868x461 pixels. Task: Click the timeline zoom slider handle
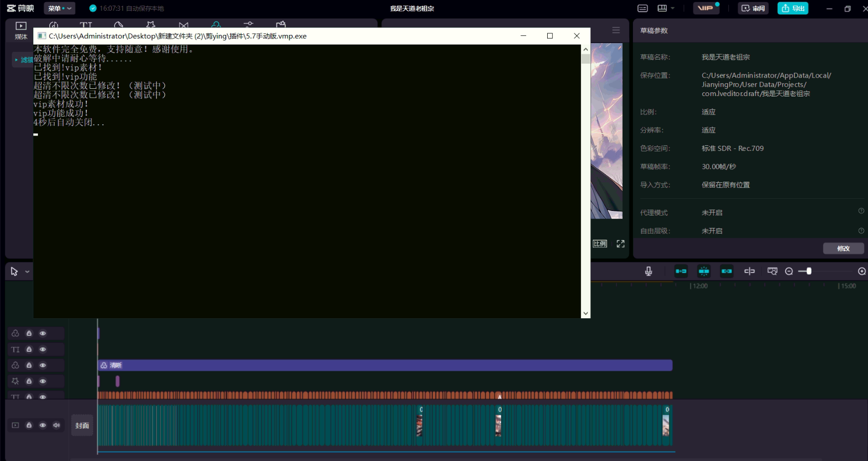809,271
